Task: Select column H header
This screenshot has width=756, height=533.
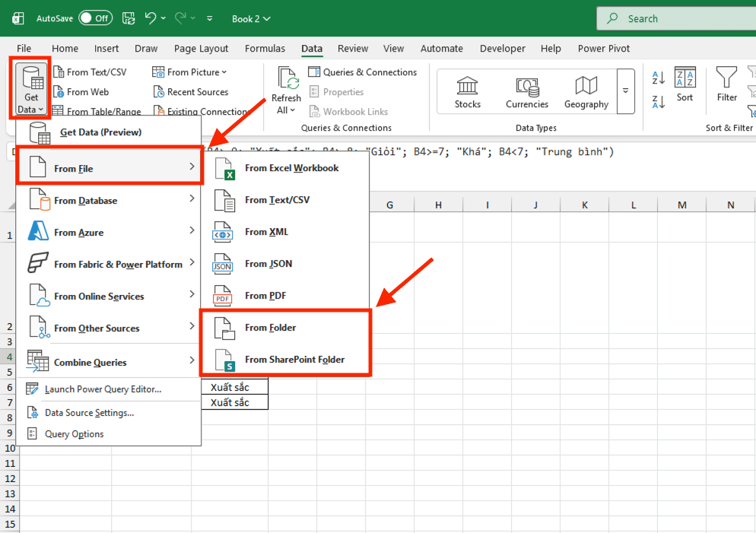Action: tap(438, 205)
